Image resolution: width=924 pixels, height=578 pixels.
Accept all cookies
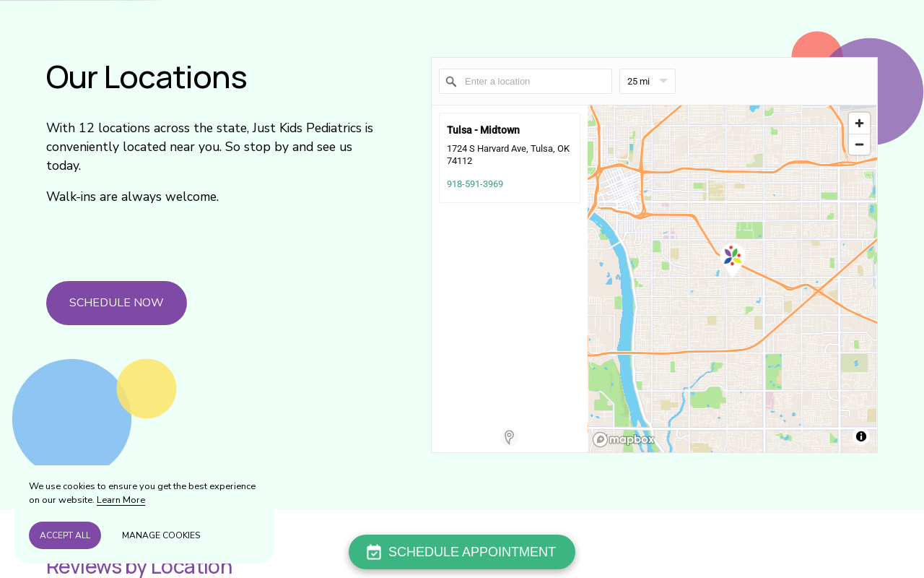coord(65,535)
